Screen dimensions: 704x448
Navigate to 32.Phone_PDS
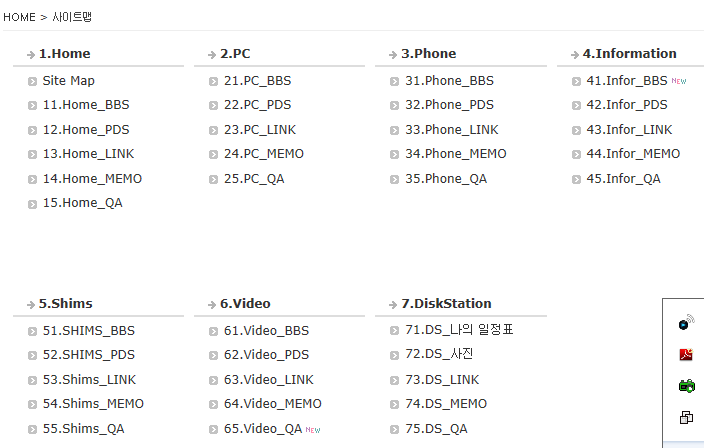pos(449,105)
